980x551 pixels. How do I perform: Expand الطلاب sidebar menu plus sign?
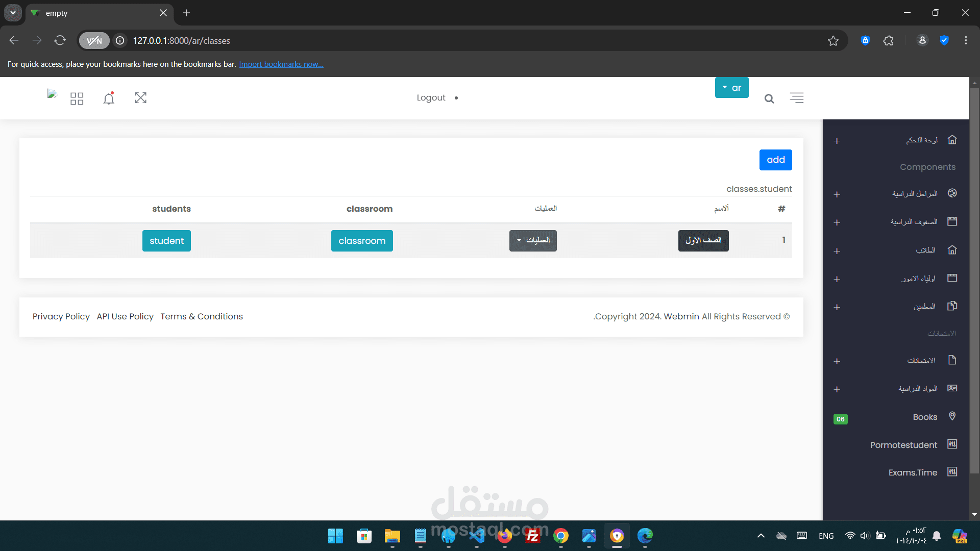point(837,251)
